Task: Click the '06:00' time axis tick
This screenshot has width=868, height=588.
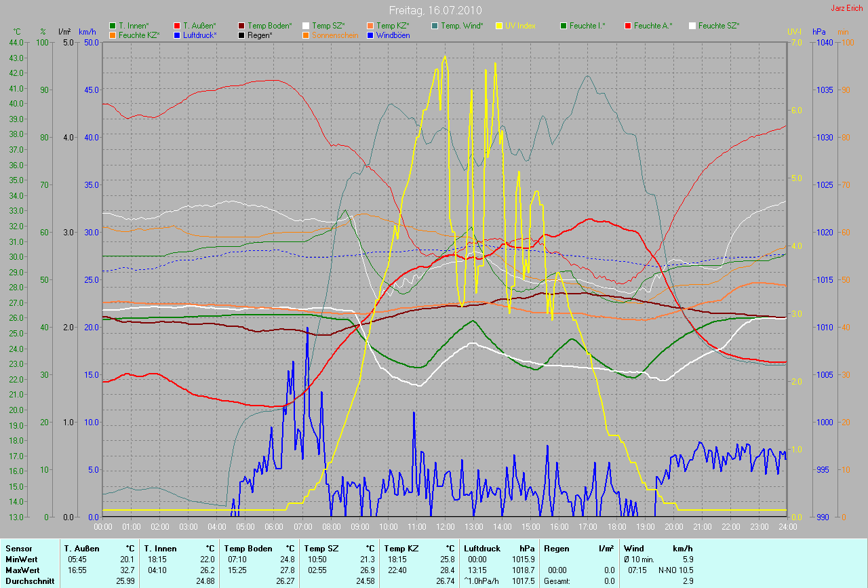Action: [274, 526]
